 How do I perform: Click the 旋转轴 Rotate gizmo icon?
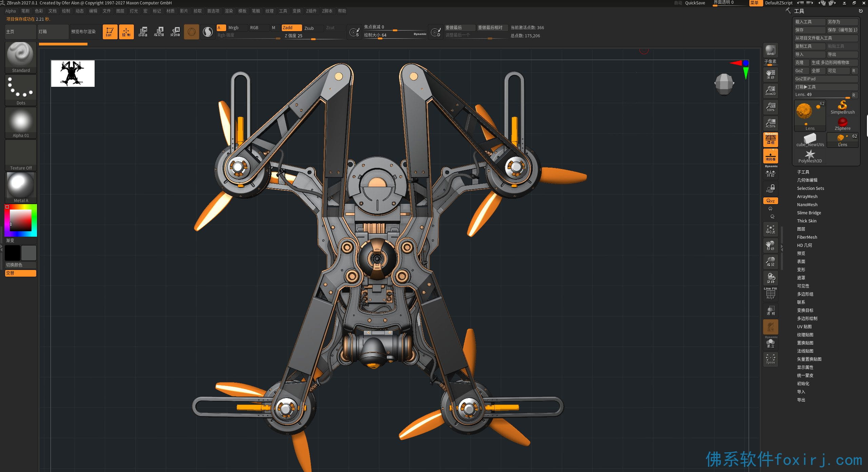175,32
